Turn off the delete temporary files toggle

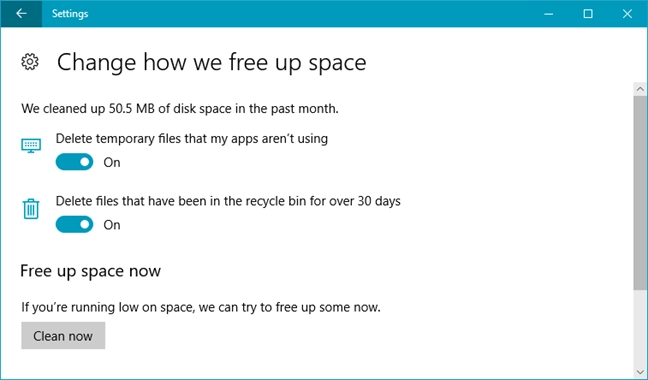click(74, 162)
